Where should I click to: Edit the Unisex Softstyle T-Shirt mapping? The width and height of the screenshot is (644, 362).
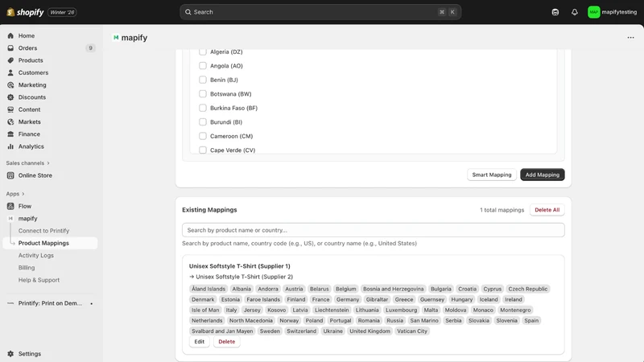click(199, 341)
